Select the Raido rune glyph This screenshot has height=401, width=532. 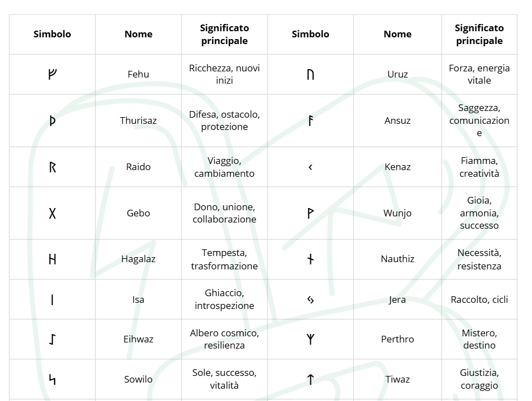click(x=52, y=167)
